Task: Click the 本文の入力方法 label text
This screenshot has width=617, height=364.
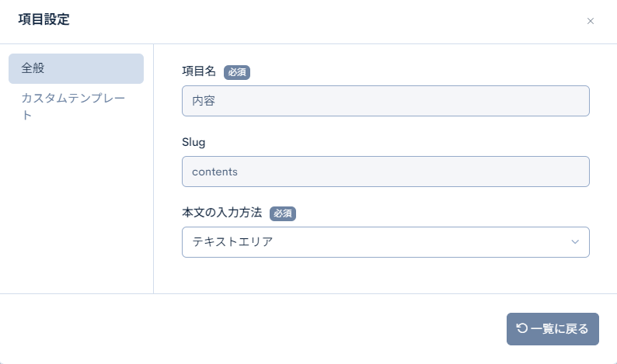Action: 221,213
